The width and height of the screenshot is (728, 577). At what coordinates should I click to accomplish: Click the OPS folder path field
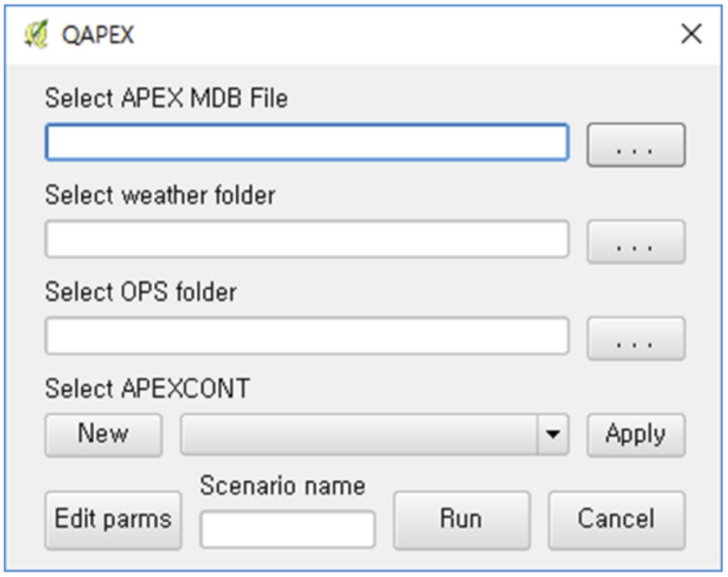pos(307,336)
